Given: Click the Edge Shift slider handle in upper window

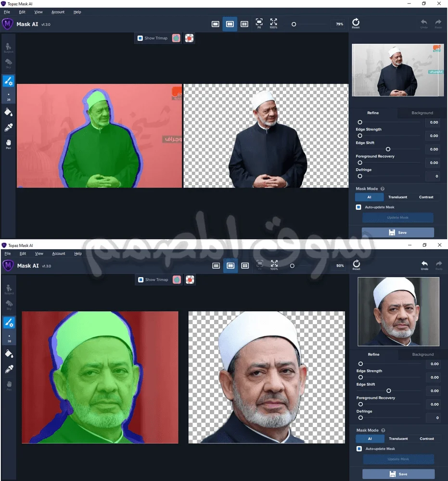Looking at the screenshot, I should point(388,149).
